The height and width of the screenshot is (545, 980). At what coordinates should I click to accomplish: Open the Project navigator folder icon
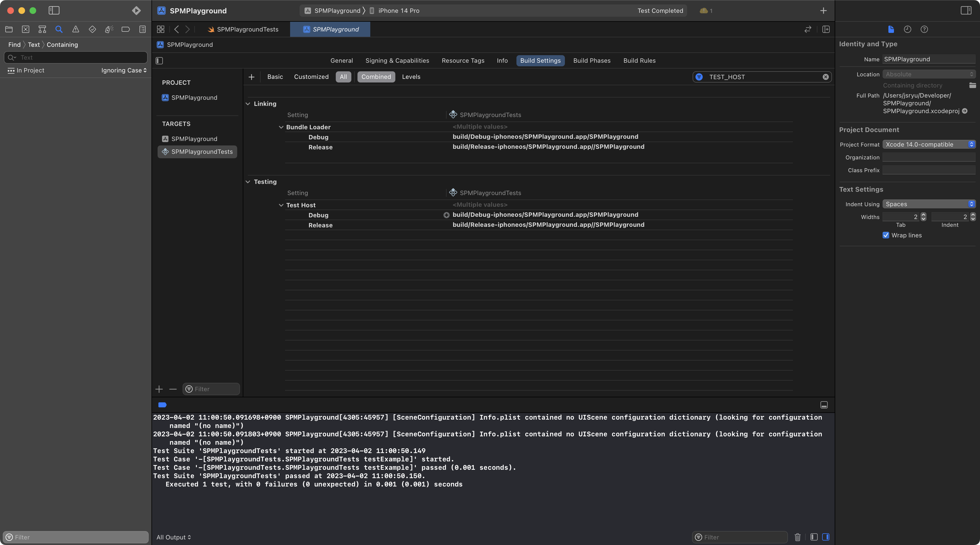tap(9, 29)
